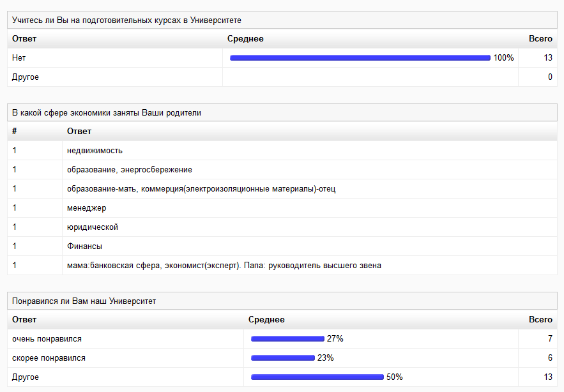Screen dimensions: 564x392
Task: Click the 50% bar in the "Другое" row
Action: [317, 377]
